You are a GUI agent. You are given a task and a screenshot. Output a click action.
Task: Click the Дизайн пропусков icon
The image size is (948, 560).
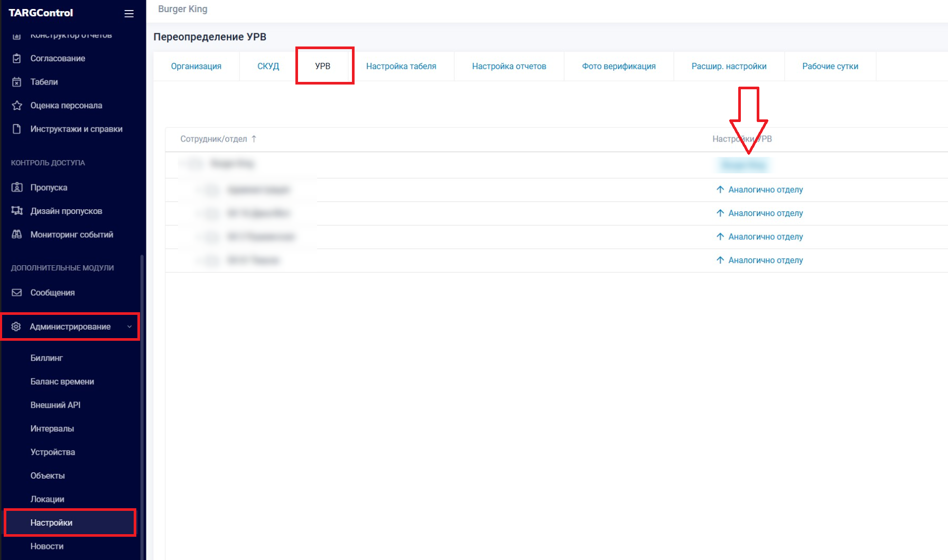(x=17, y=211)
